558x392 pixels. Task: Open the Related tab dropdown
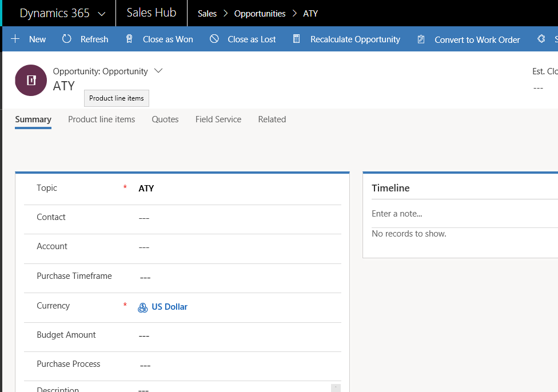[272, 119]
